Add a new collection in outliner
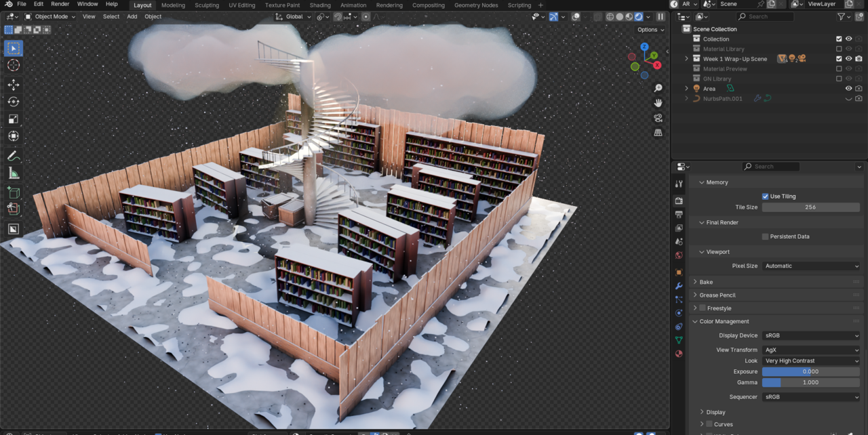868x435 pixels. click(x=859, y=16)
